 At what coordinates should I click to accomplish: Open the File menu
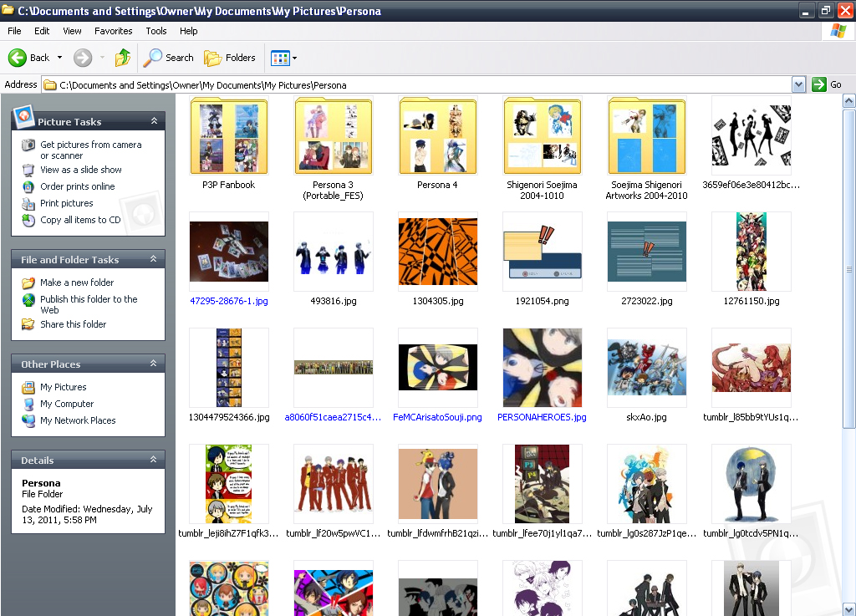14,31
